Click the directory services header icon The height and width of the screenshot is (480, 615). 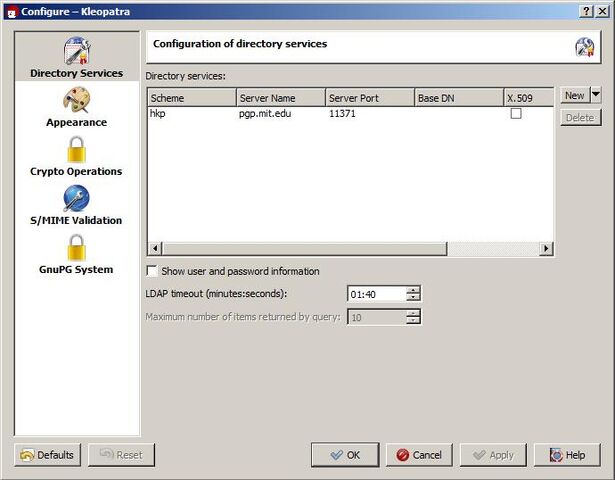click(584, 47)
